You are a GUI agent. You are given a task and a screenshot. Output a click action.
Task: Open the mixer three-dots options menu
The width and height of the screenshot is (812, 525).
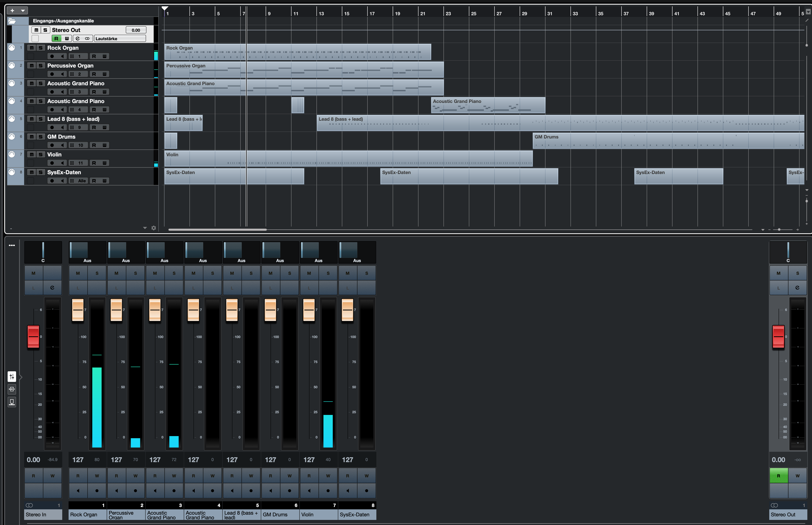point(12,245)
